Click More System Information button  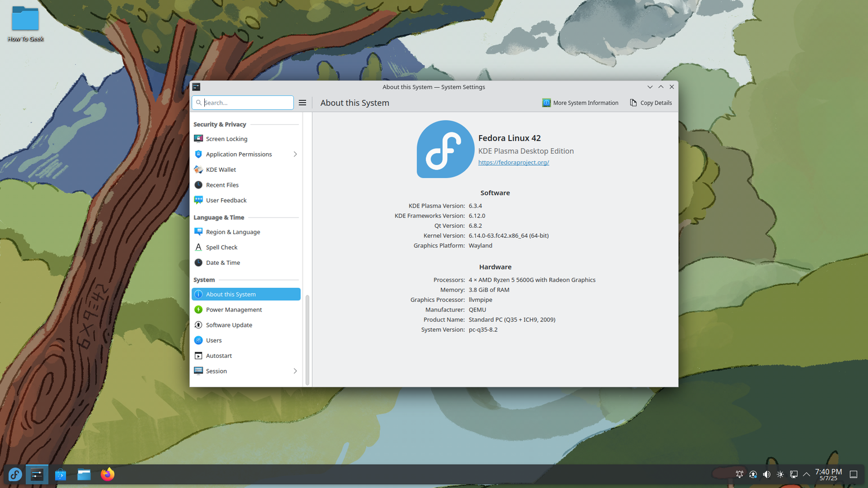(580, 103)
